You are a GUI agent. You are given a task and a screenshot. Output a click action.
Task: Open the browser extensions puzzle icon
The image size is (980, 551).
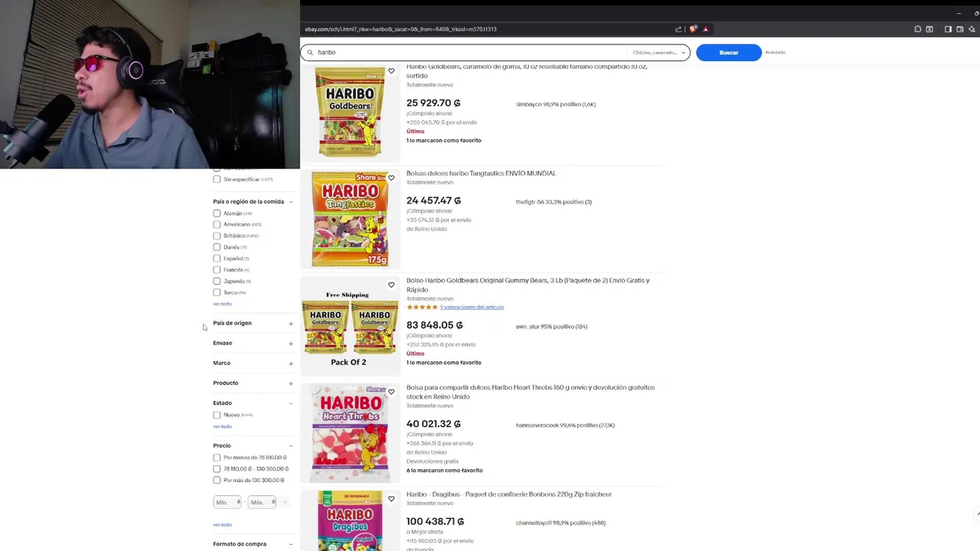(x=917, y=29)
